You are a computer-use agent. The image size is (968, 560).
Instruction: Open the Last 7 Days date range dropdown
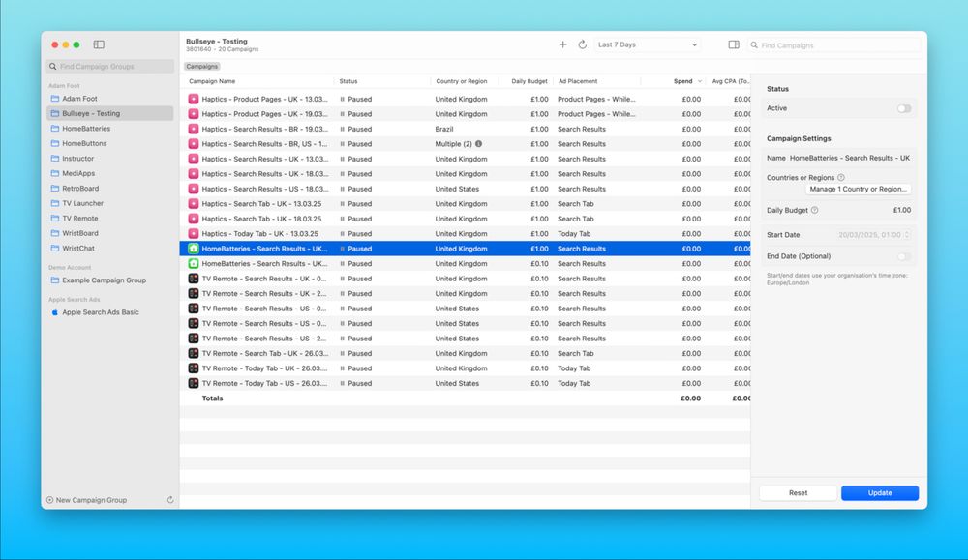coord(648,44)
